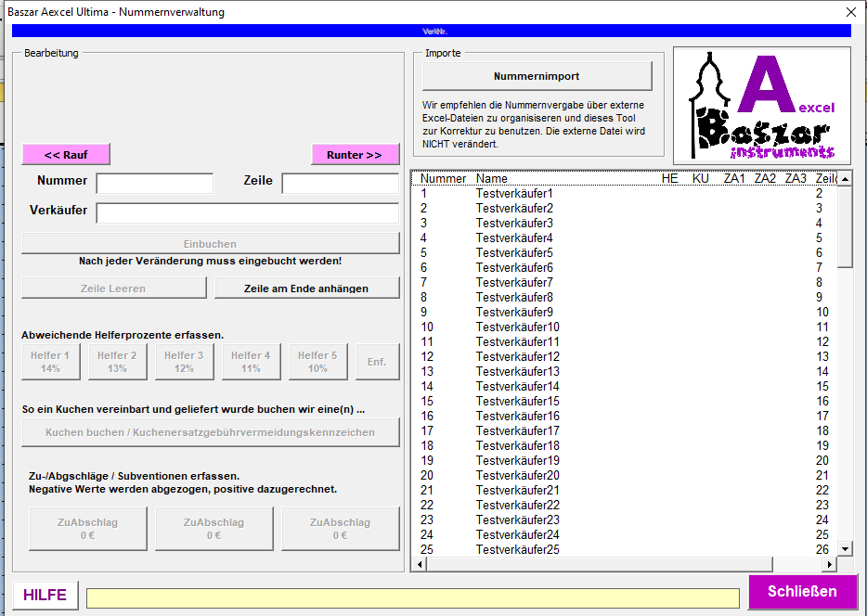Click the Enf. button
Viewport: 867px width, 616px height.
pos(377,362)
